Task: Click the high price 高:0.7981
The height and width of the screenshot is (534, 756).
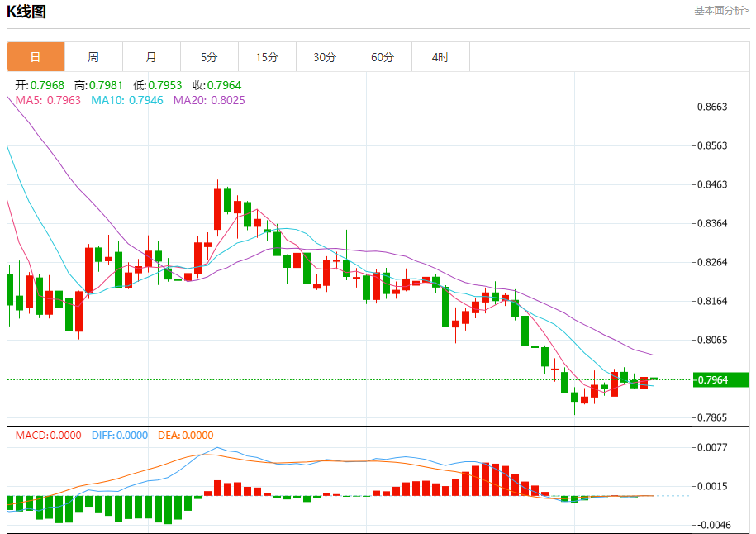Action: click(98, 85)
